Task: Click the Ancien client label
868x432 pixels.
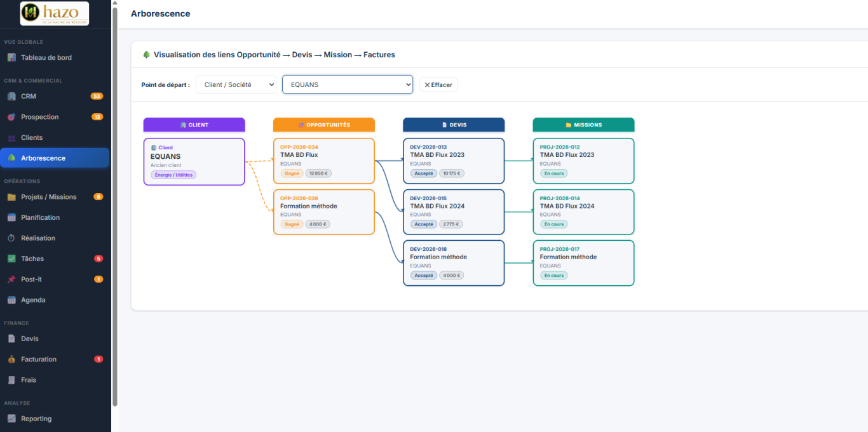Action: coord(166,165)
